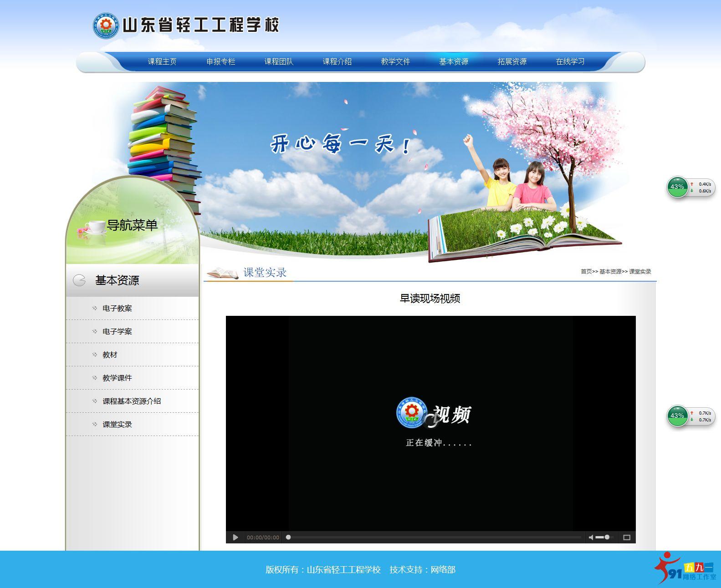The image size is (721, 588).
Task: Open 教学课件 in the sidebar menu
Action: (117, 378)
